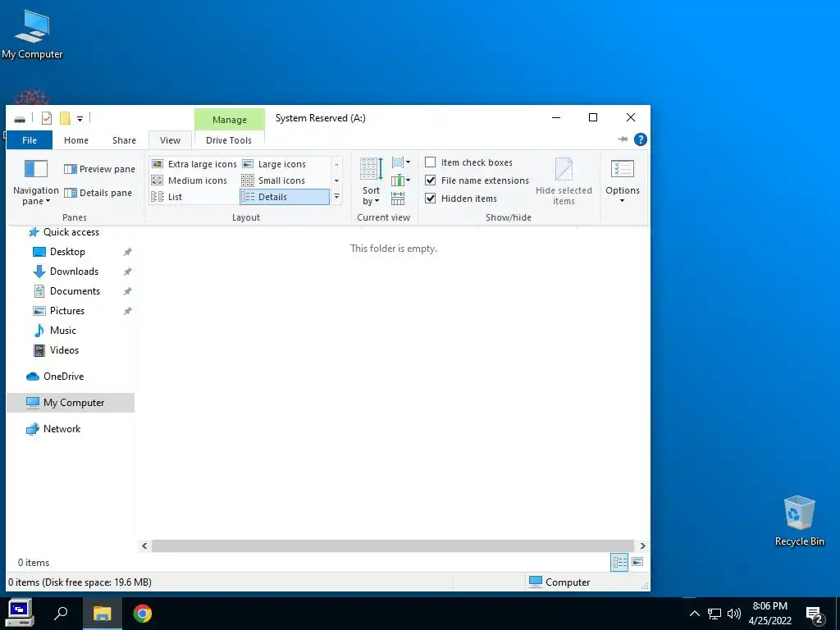Show hidden tray icons chevron
This screenshot has width=840, height=630.
coord(694,614)
